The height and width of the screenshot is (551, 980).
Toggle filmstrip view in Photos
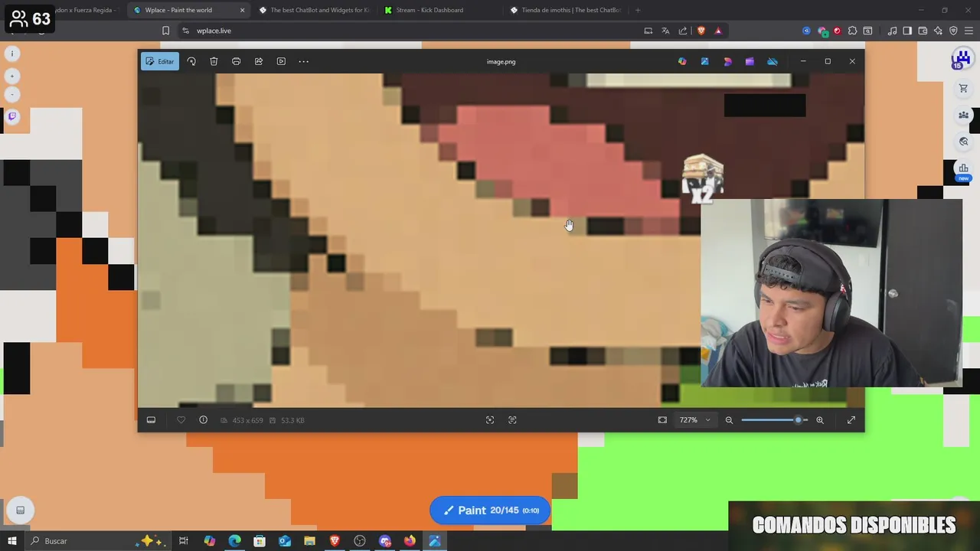(x=151, y=420)
